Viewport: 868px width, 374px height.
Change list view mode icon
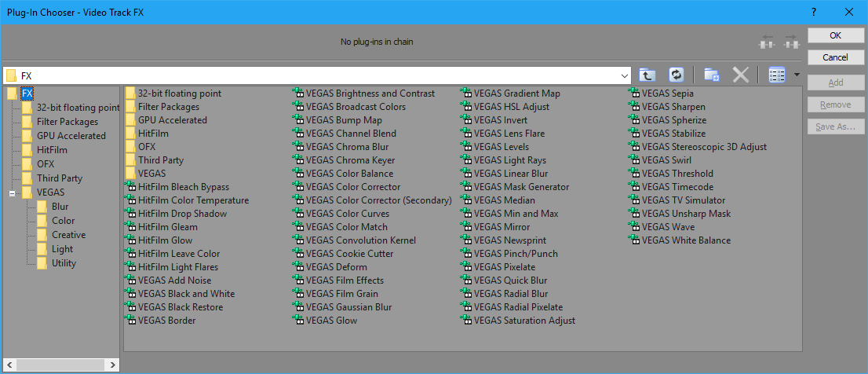point(777,75)
